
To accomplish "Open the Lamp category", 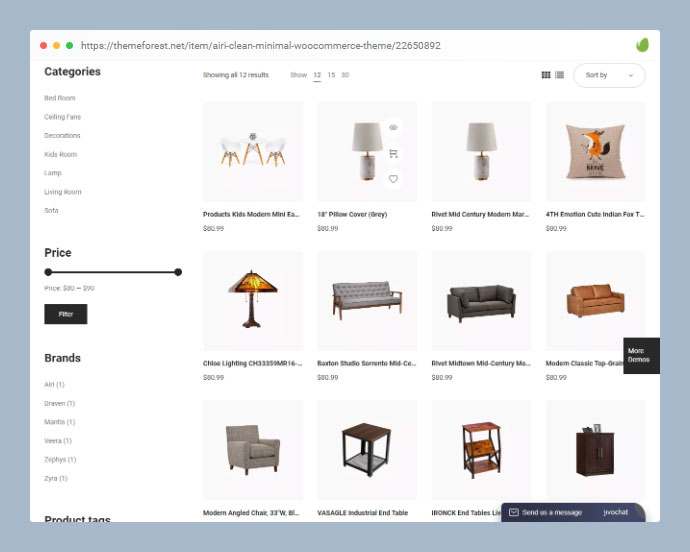I will pyautogui.click(x=53, y=173).
